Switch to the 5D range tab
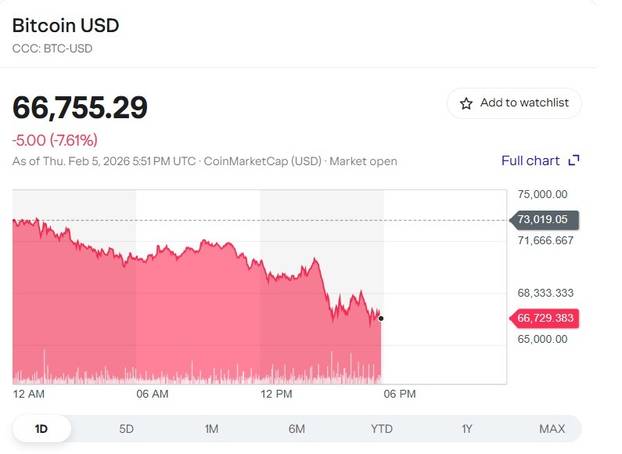The width and height of the screenshot is (622, 454). click(126, 429)
